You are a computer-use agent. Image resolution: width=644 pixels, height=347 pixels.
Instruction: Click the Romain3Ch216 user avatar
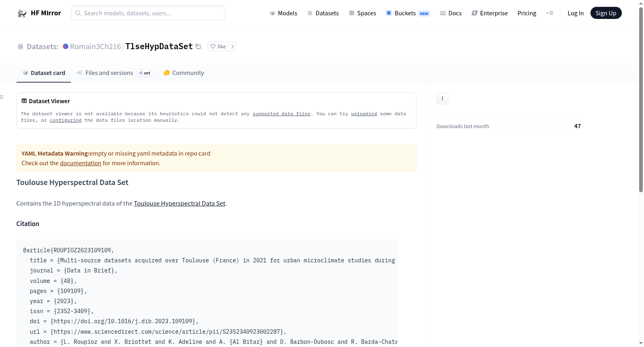[x=66, y=46]
